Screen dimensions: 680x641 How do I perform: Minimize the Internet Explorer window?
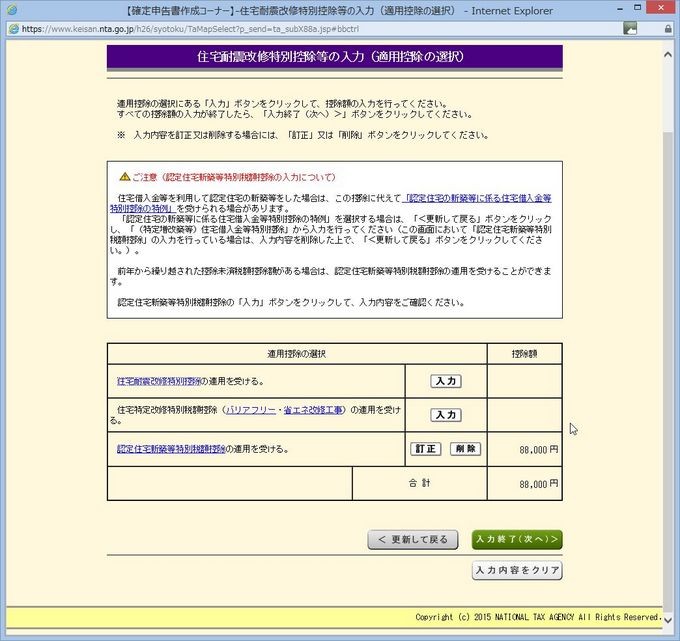click(x=621, y=8)
